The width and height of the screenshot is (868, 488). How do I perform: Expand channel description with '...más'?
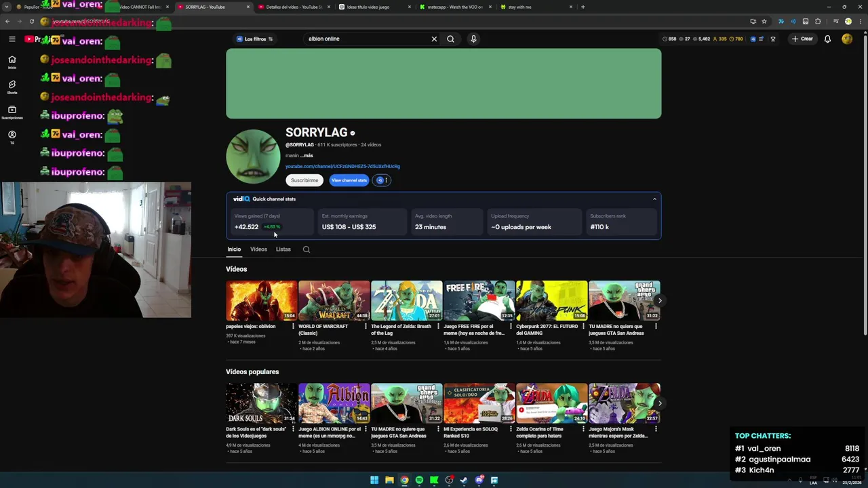pos(307,155)
